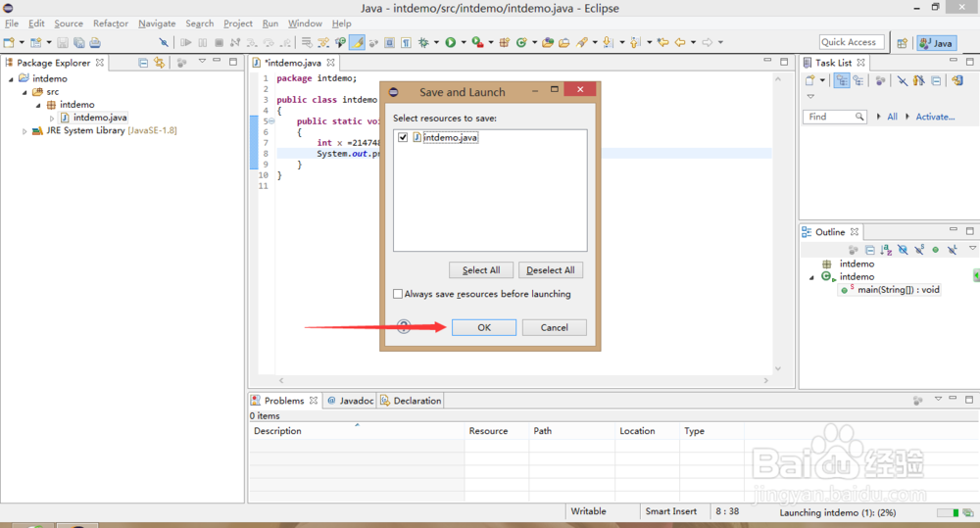Click Hide Completed Tasks icon in Task List

902,80
